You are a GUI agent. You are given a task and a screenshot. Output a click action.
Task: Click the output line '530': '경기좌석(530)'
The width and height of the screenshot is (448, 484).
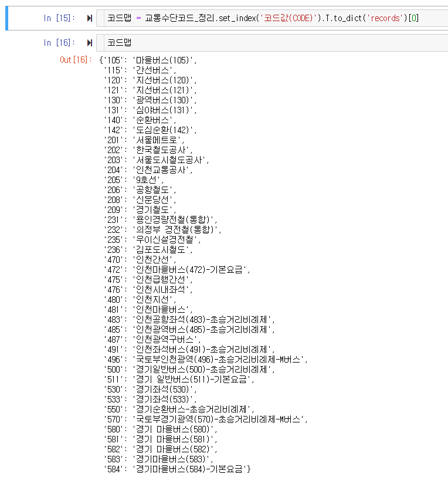[x=150, y=390]
